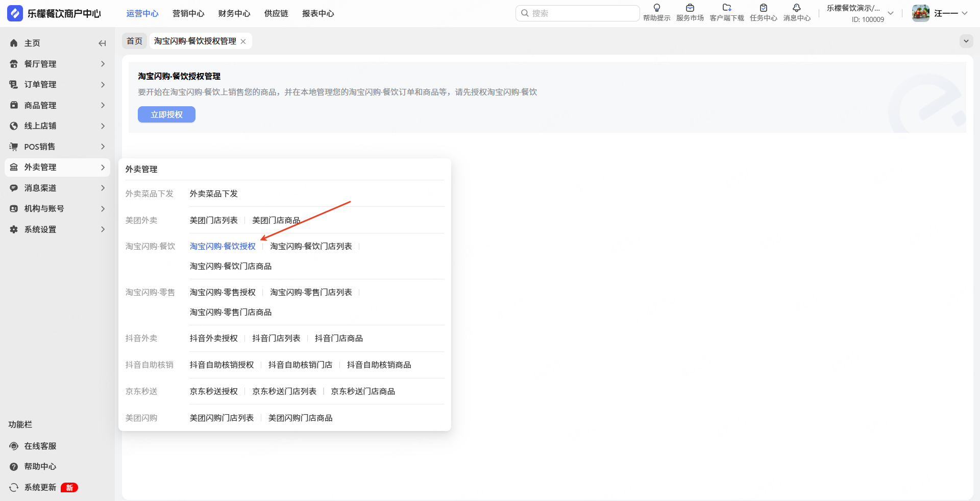Open 美团门店商品 link
Viewport: 980px width, 501px height.
pos(276,220)
